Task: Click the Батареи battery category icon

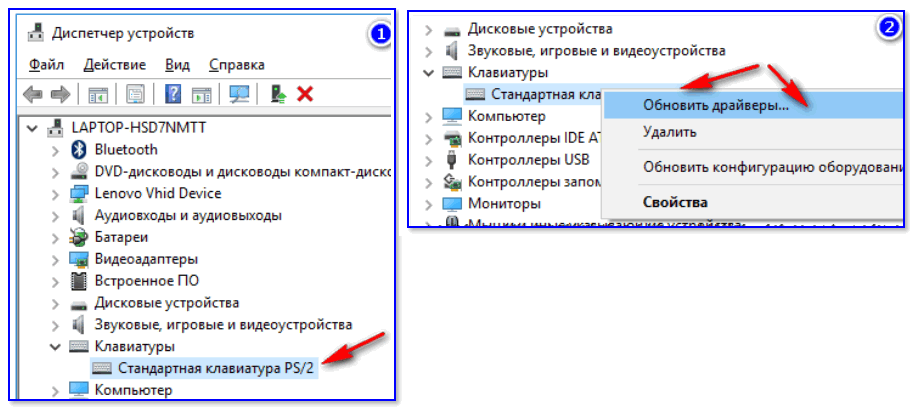Action: point(80,237)
